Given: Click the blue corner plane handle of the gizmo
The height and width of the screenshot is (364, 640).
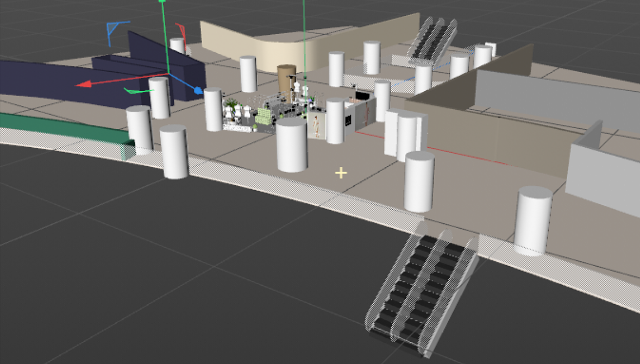Looking at the screenshot, I should pos(116,32).
